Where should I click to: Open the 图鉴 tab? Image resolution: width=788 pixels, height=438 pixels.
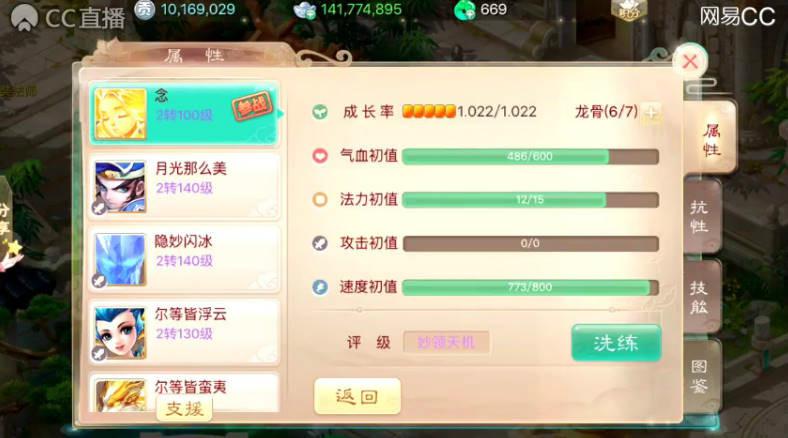click(x=700, y=377)
